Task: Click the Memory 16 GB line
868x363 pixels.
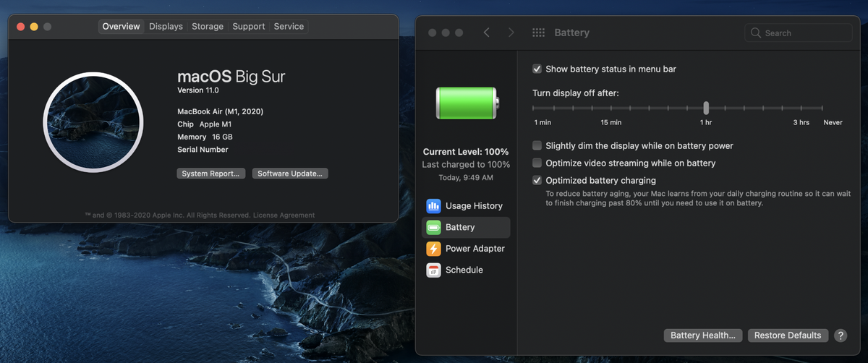Action: point(205,137)
